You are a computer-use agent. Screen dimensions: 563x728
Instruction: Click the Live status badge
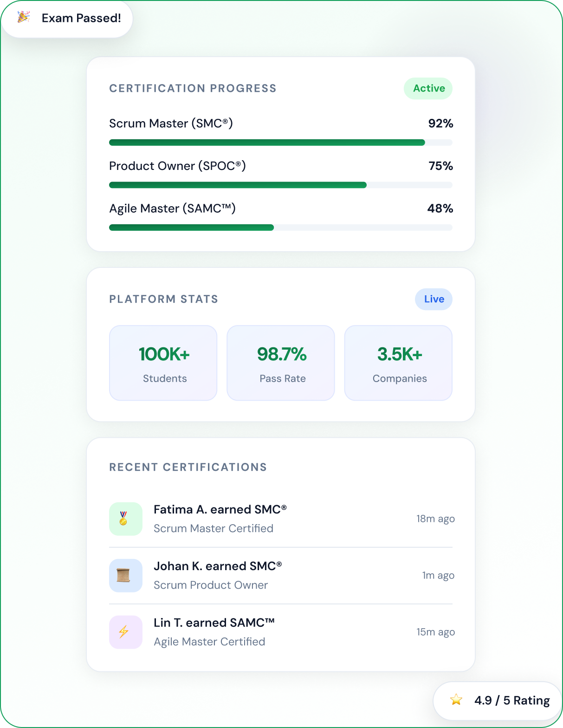[x=434, y=299]
